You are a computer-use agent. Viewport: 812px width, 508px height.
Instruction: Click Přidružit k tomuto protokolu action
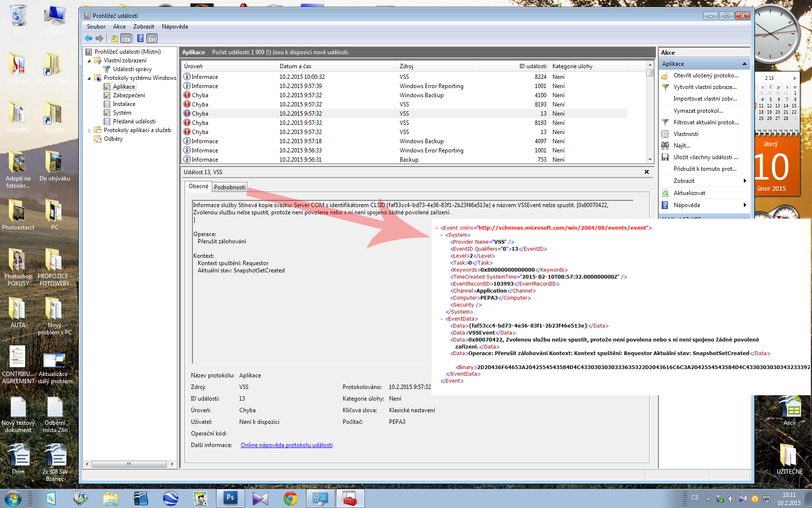pyautogui.click(x=705, y=169)
